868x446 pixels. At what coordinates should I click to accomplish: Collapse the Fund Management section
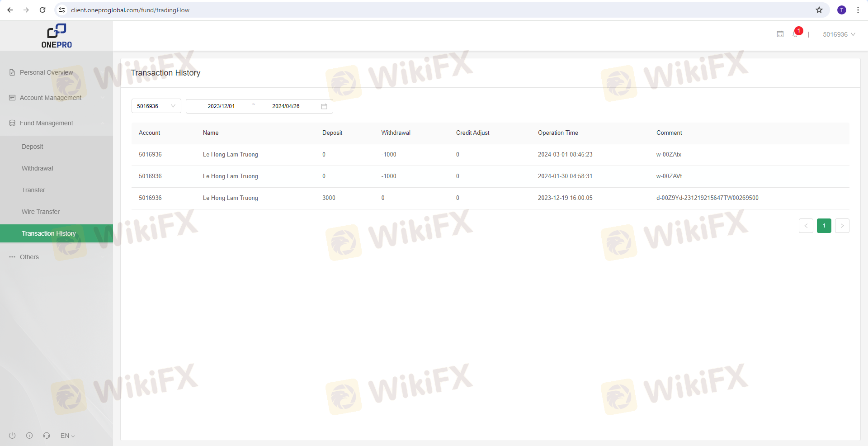coord(57,123)
